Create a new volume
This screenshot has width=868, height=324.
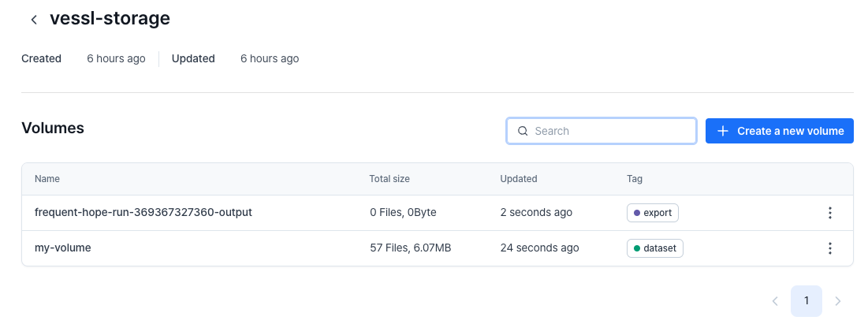779,131
